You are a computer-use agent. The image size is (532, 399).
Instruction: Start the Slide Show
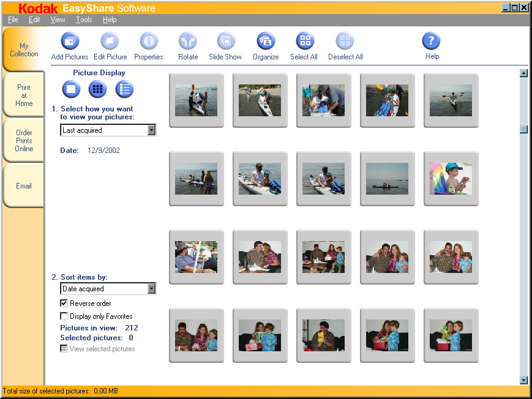(x=226, y=42)
